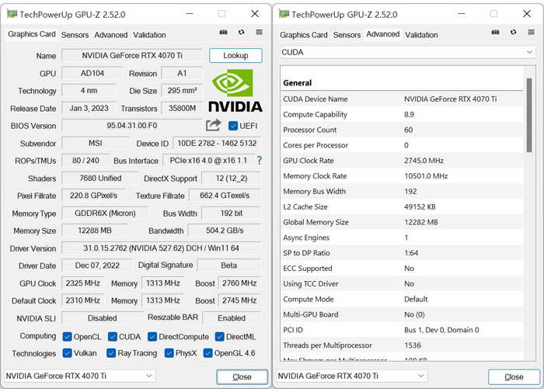Click the Advanced tab vertical scrollbar thumb
Viewport: 544px width, 392px height.
[x=529, y=115]
